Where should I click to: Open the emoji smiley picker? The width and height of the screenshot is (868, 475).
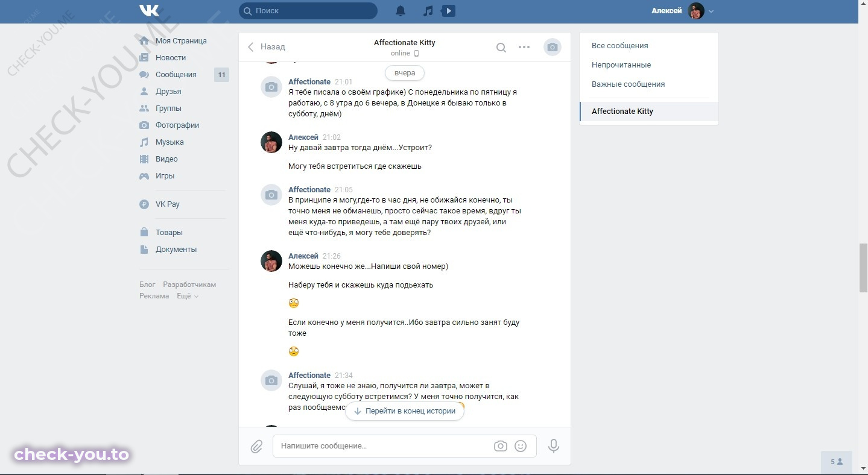pos(521,446)
